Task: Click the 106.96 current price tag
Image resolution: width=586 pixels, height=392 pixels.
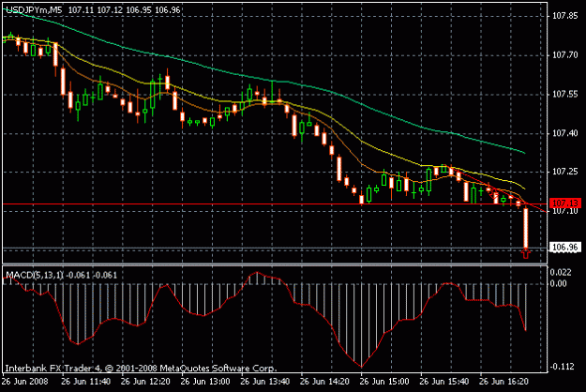Action: 565,247
